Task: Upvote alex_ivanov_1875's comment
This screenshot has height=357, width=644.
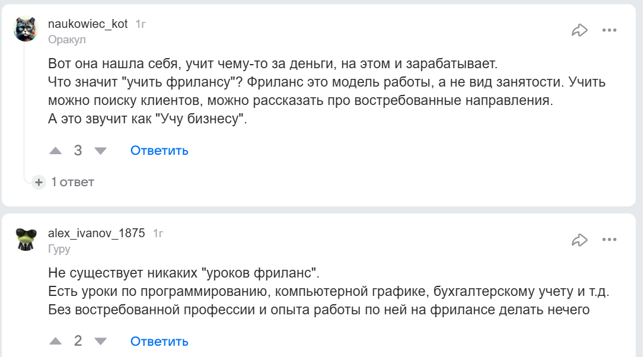Action: click(55, 342)
